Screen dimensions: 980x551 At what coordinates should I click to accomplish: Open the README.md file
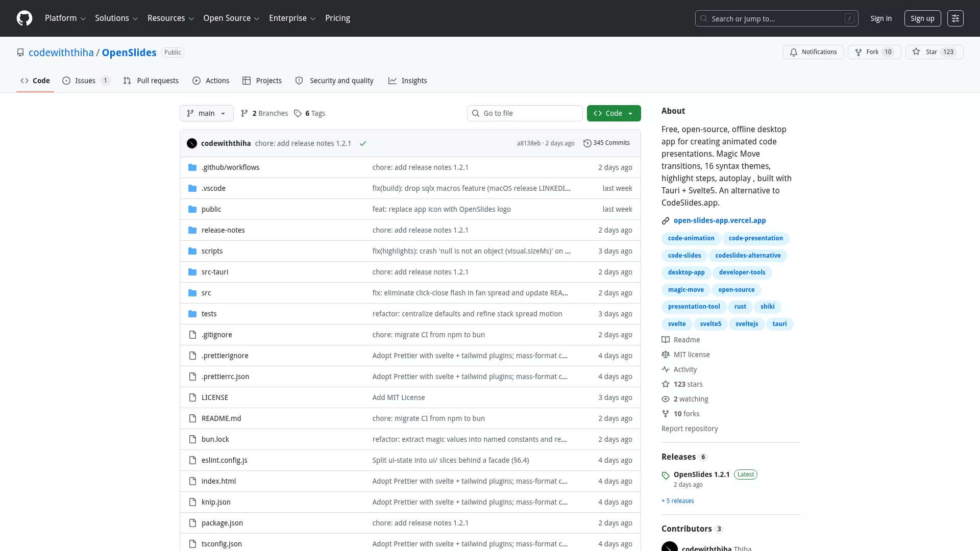(221, 418)
